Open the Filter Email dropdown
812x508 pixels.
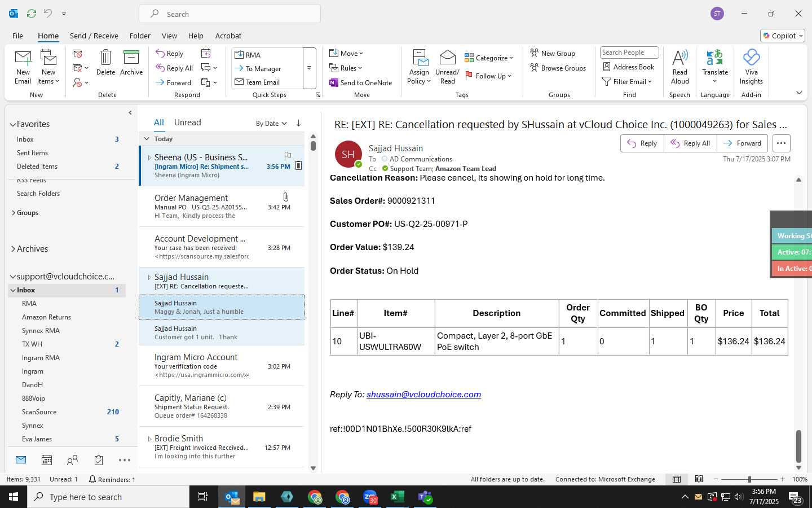coord(627,81)
